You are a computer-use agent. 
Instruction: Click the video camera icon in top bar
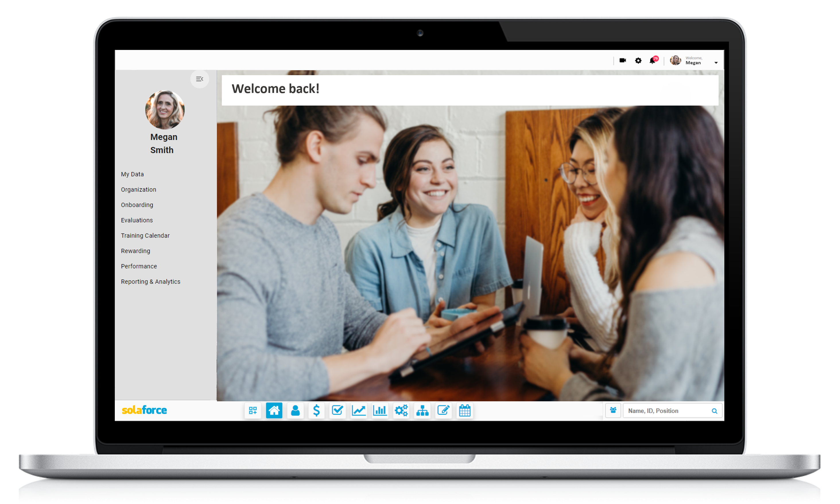coord(623,61)
